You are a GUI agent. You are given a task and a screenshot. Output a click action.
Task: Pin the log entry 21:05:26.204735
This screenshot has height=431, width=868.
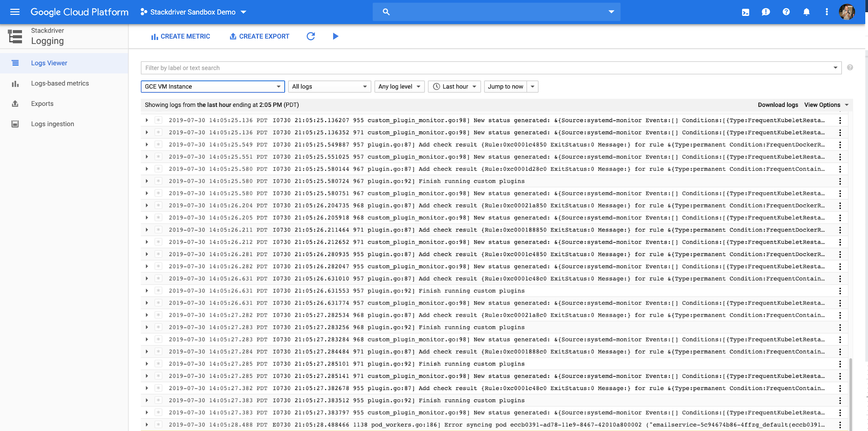pyautogui.click(x=158, y=205)
